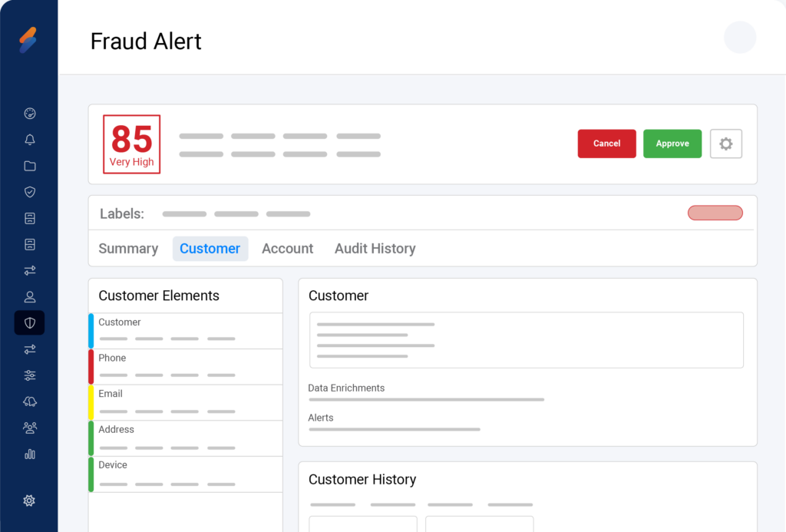The width and height of the screenshot is (786, 532).
Task: Switch to the Account tab
Action: point(287,249)
